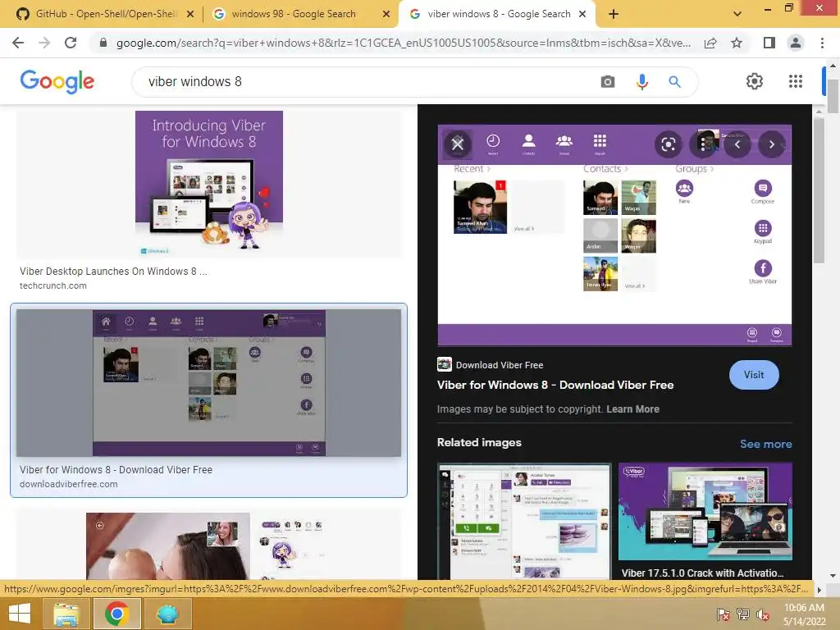The height and width of the screenshot is (630, 840).
Task: Open the shell app taskbar icon
Action: tap(167, 614)
